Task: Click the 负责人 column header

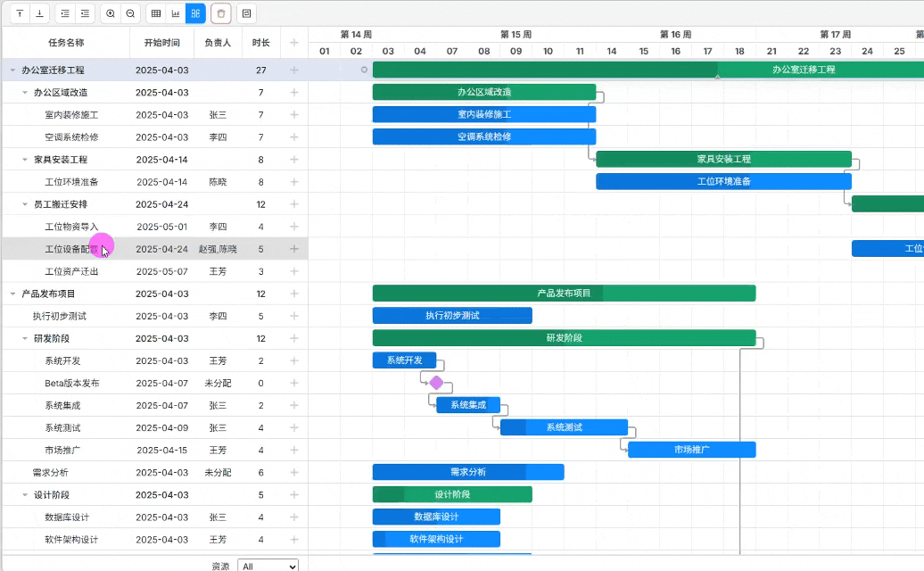Action: (218, 43)
